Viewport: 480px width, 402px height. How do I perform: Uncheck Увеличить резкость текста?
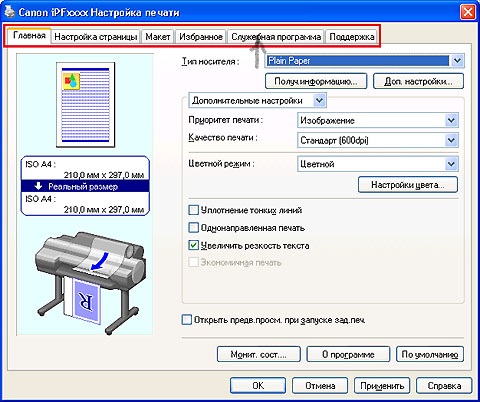coord(193,246)
